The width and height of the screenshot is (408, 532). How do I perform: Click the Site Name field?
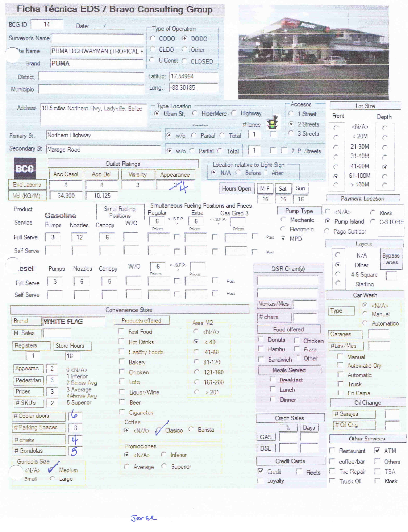pyautogui.click(x=97, y=51)
